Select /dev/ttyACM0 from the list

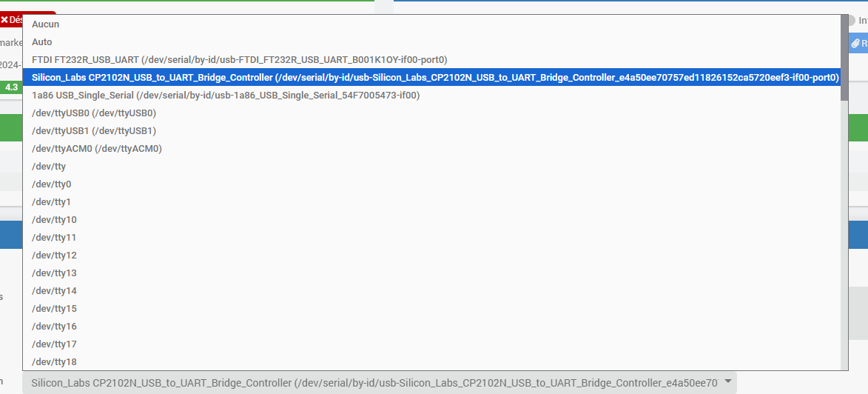click(x=431, y=149)
